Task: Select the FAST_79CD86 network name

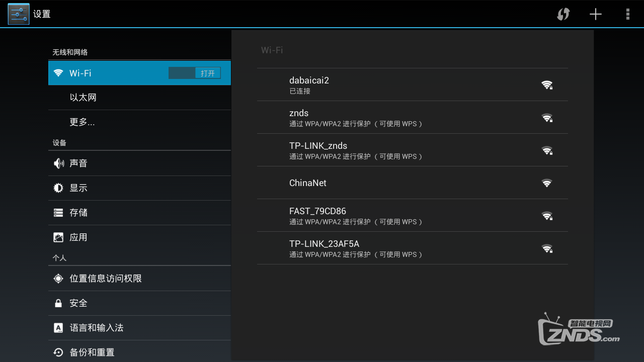Action: click(x=317, y=211)
